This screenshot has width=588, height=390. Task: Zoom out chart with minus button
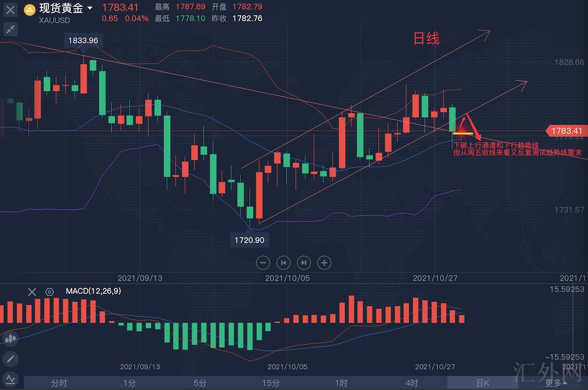pos(263,262)
